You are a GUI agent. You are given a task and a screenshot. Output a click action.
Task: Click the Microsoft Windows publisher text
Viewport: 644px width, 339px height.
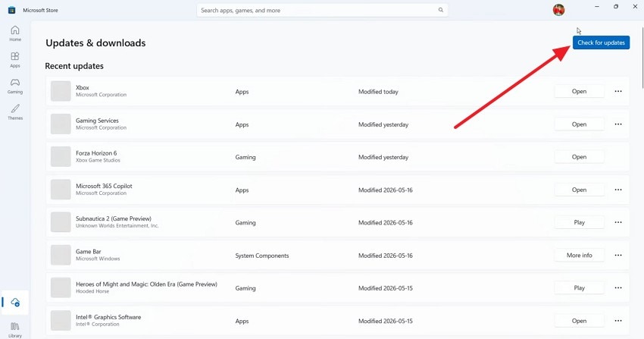pos(98,259)
